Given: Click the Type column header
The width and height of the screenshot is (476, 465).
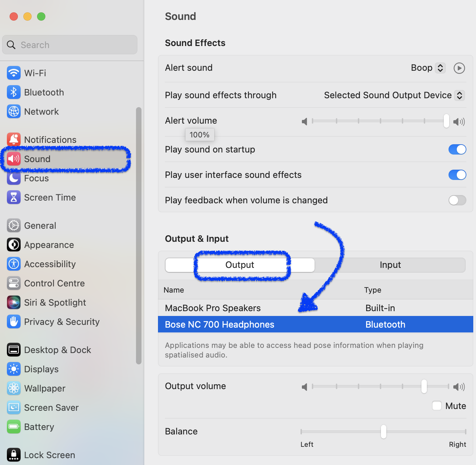Looking at the screenshot, I should click(373, 290).
